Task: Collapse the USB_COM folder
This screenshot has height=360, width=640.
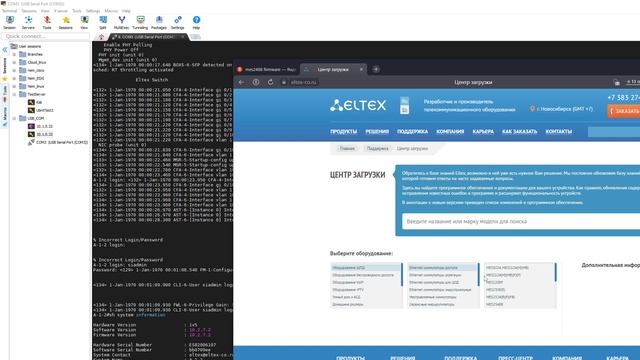Action: click(14, 118)
